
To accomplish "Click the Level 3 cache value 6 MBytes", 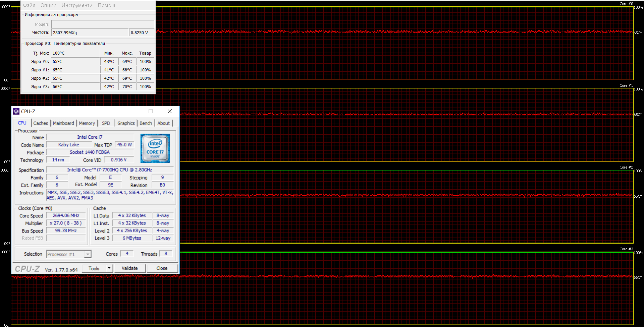I will [132, 238].
